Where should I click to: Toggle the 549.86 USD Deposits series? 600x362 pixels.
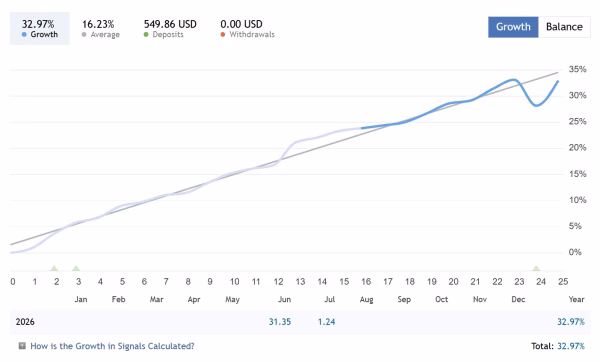pyautogui.click(x=170, y=29)
